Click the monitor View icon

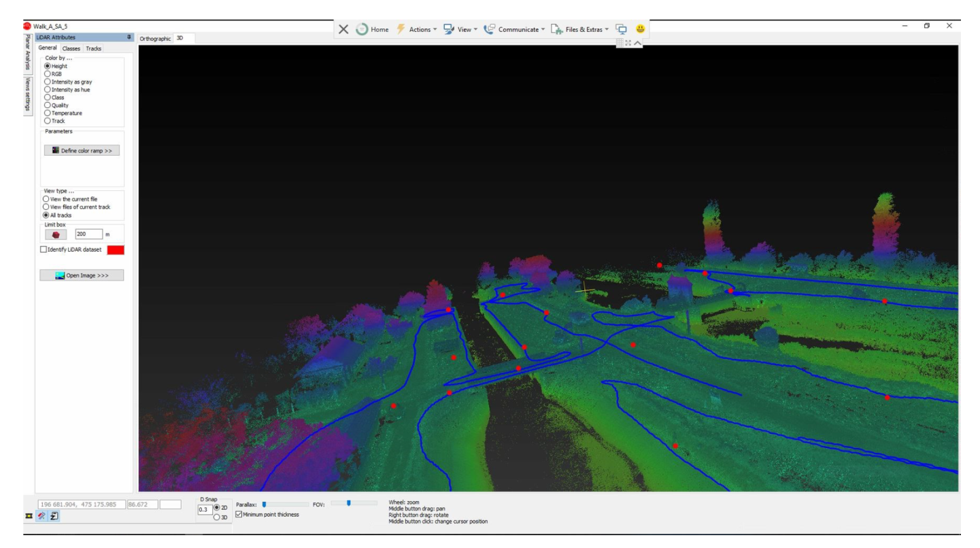coord(449,29)
